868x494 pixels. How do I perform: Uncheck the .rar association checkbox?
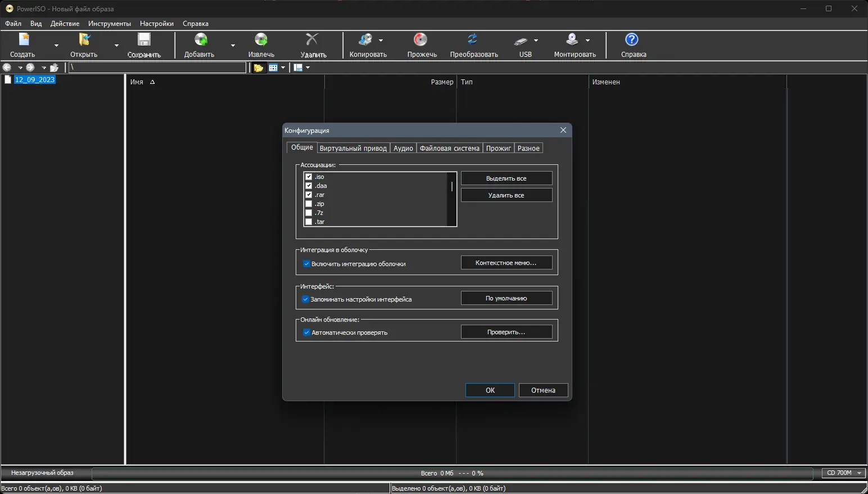(309, 195)
